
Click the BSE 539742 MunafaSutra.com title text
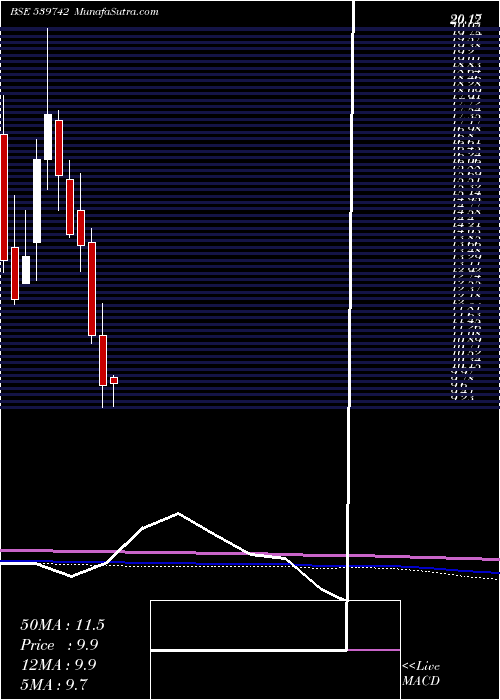(x=85, y=12)
